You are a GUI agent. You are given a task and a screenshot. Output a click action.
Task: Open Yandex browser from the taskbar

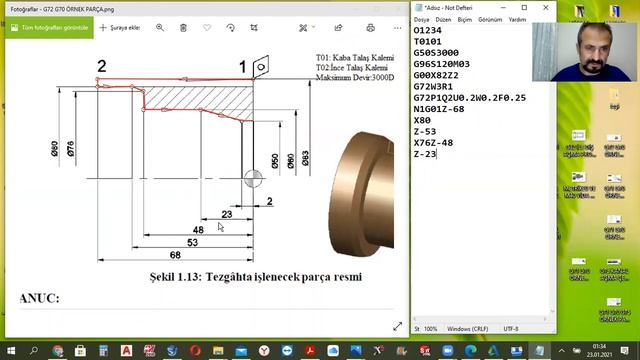coord(264,351)
